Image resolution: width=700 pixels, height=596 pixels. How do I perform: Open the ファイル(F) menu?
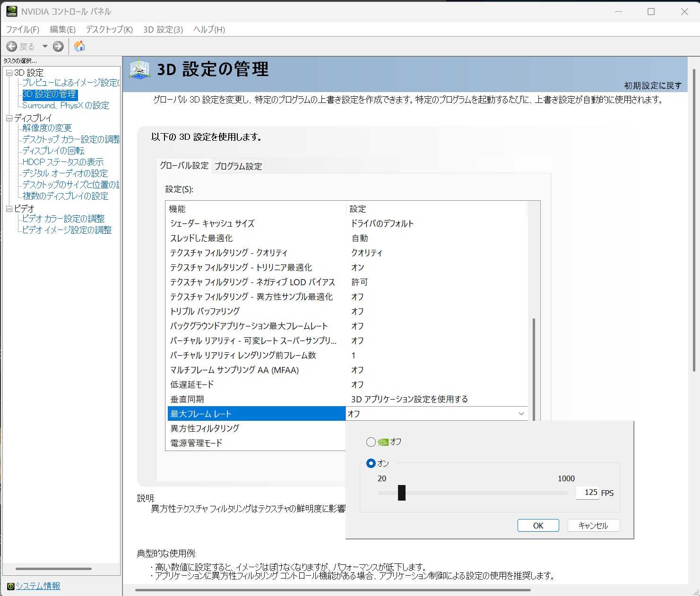[x=22, y=29]
